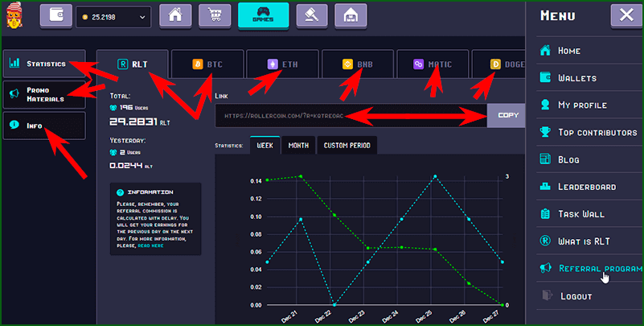Viewport: 644px width, 326px height.
Task: Click the Referral program megaphone icon
Action: tap(545, 268)
